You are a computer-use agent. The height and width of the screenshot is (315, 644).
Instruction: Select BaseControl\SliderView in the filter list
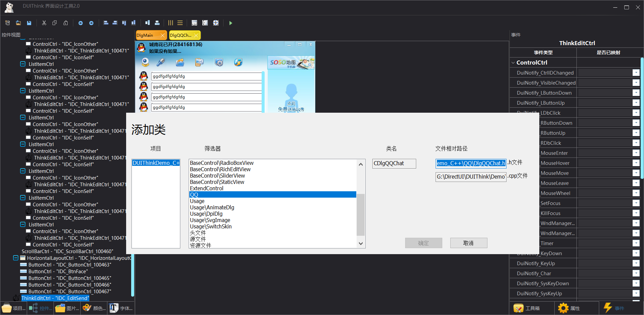point(273,176)
